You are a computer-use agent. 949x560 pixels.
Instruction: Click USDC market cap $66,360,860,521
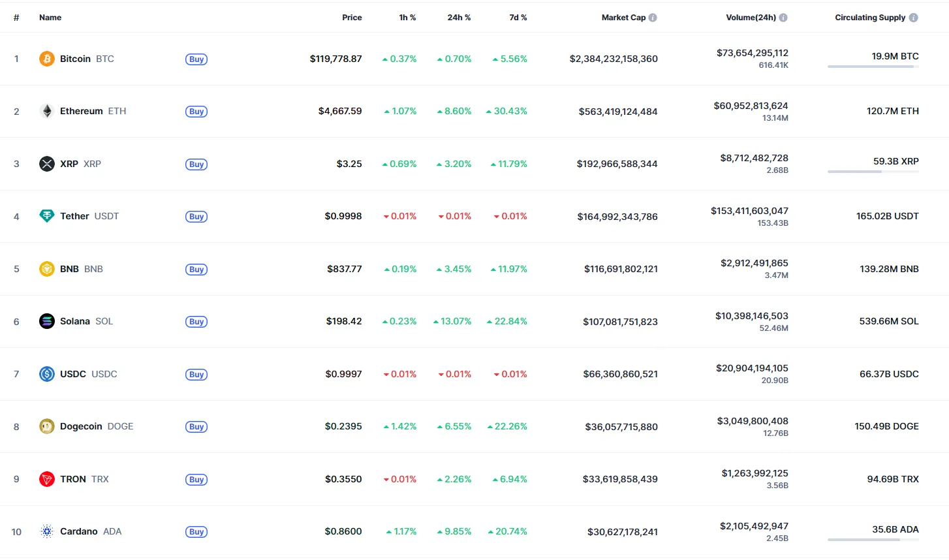[x=620, y=374]
